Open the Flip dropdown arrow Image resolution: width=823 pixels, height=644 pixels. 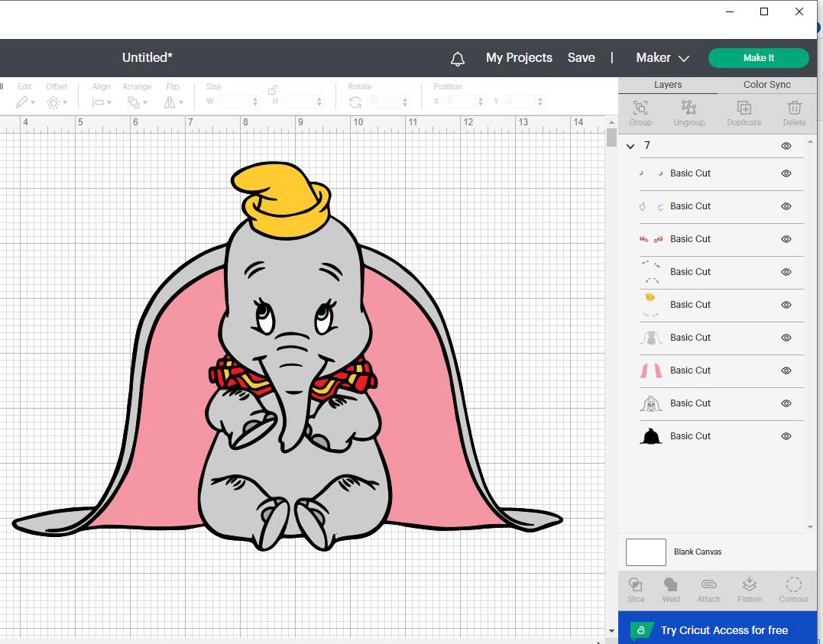tap(181, 103)
